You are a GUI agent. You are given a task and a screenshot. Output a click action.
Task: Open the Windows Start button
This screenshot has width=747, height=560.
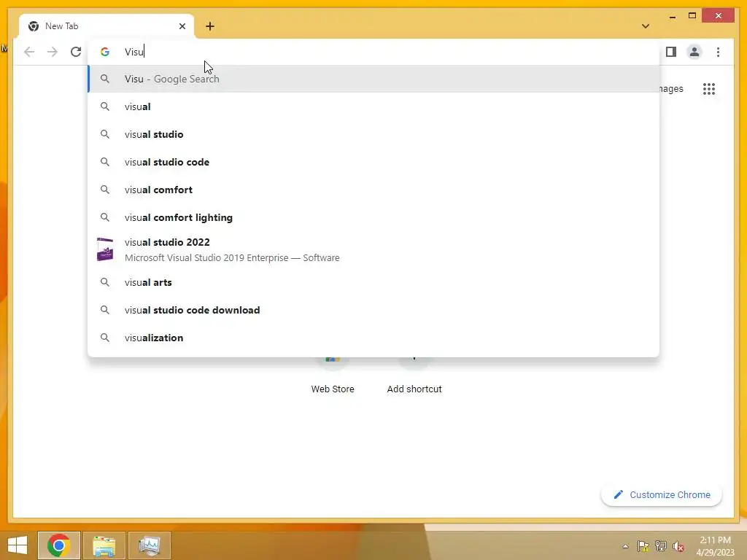tap(18, 545)
